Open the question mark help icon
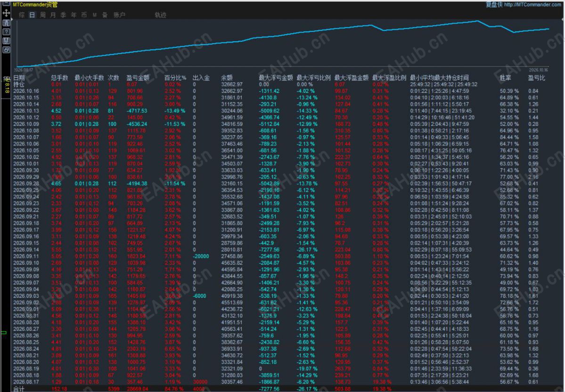The height and width of the screenshot is (392, 565). pos(6,32)
